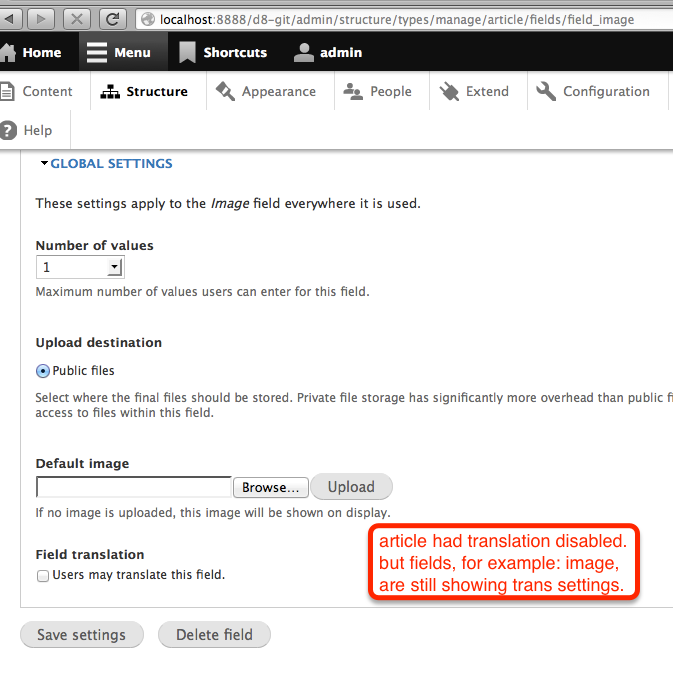The image size is (673, 675).
Task: Click the Configuration wrench icon
Action: [x=546, y=91]
